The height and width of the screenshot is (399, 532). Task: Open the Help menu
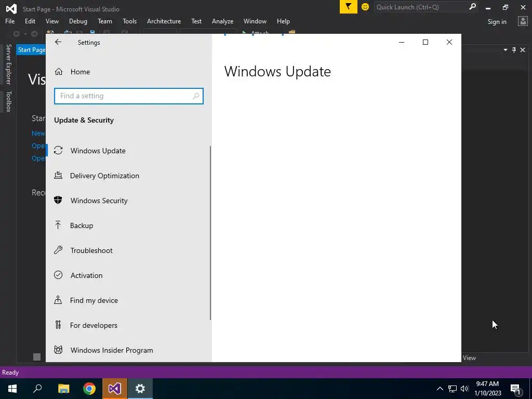(283, 21)
